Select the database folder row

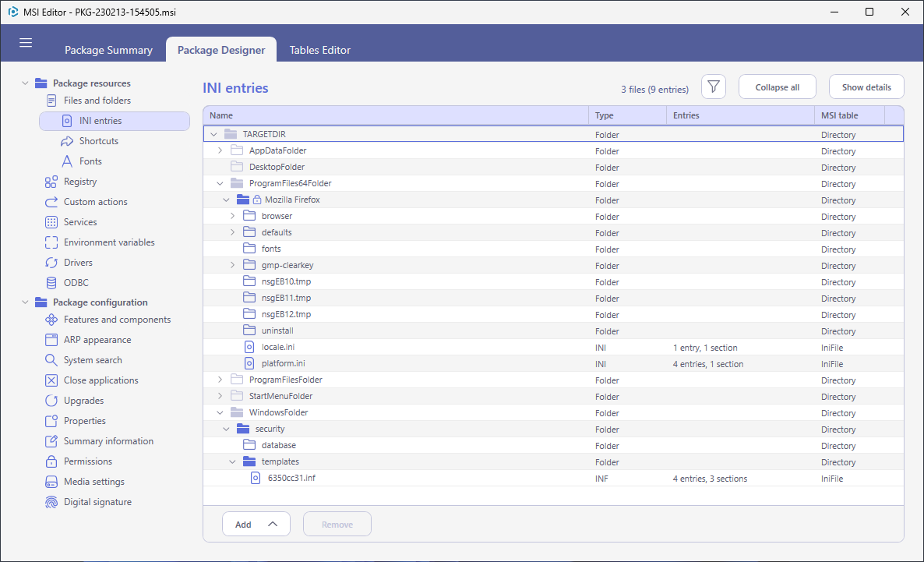point(553,445)
